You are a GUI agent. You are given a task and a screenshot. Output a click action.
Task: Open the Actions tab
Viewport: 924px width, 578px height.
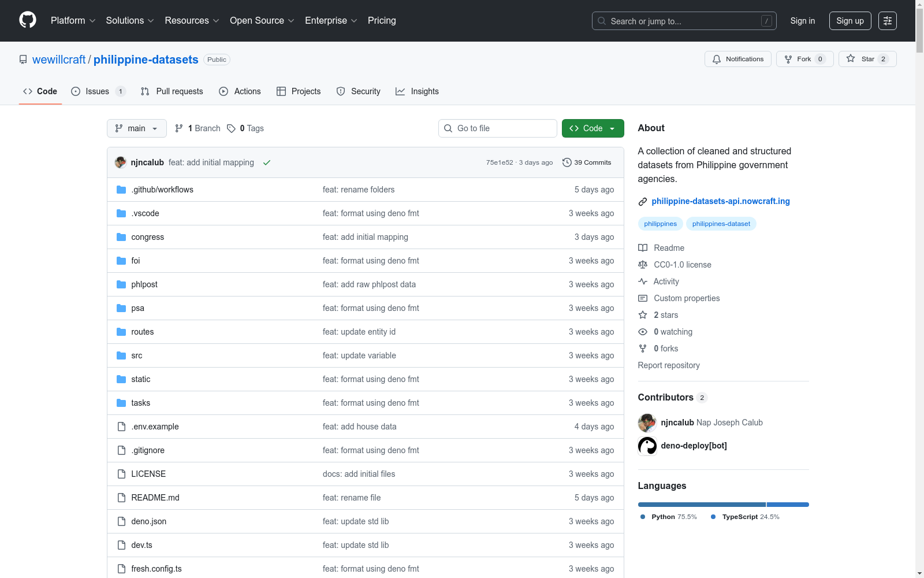[240, 91]
